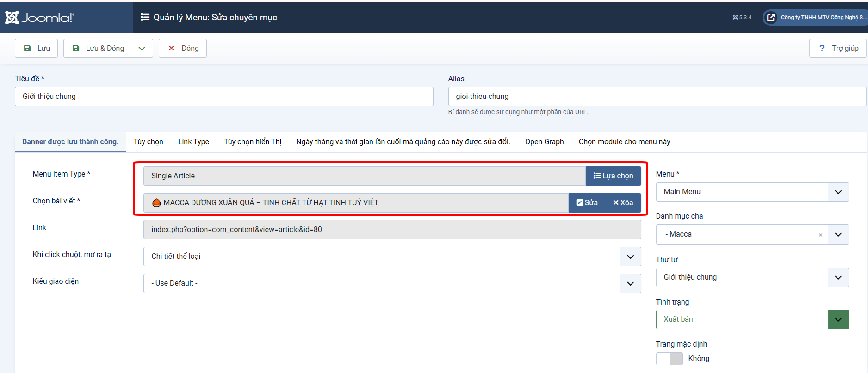Open Trợ giúp help
Viewport: 868px width, 373px height.
(x=838, y=48)
